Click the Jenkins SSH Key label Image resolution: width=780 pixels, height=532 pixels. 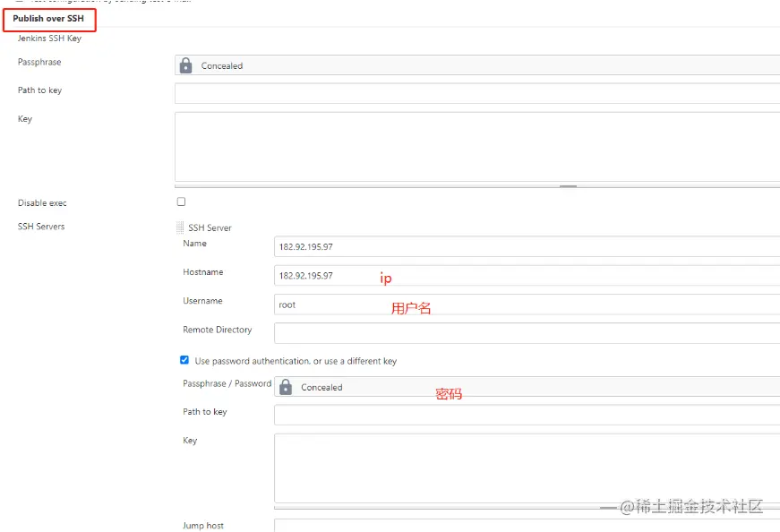pos(49,39)
